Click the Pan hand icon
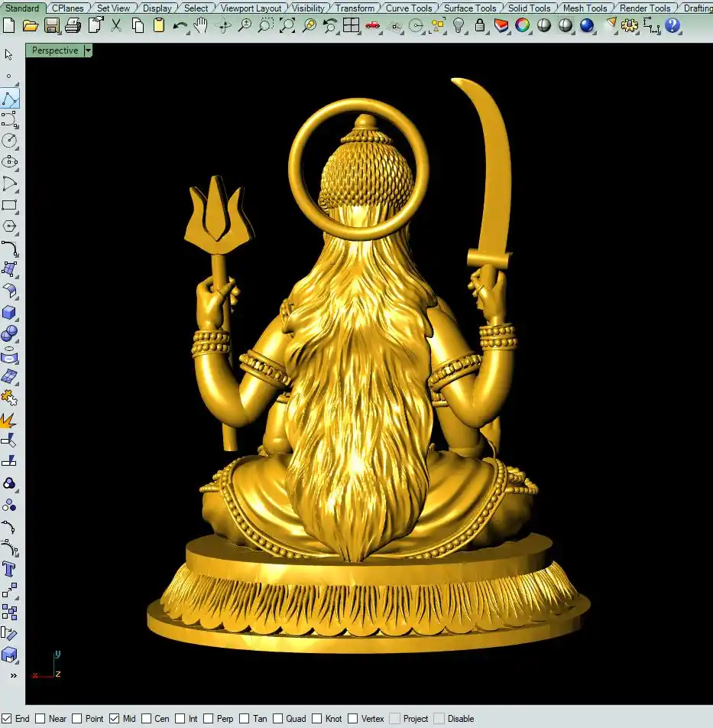This screenshot has width=713, height=728. [x=201, y=25]
